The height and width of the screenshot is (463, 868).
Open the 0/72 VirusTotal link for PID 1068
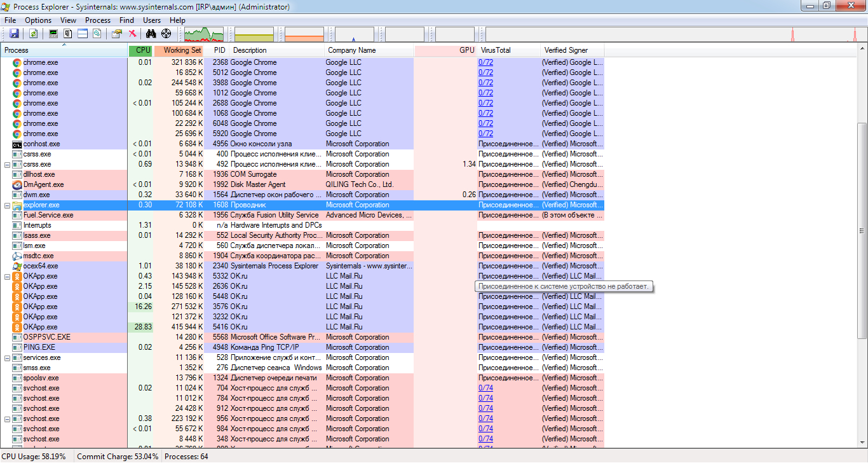click(x=485, y=113)
